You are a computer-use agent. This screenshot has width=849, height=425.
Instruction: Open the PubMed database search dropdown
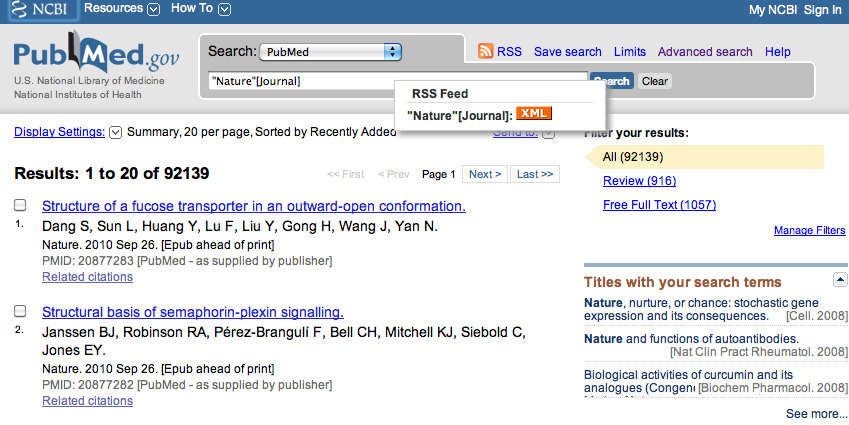(330, 52)
